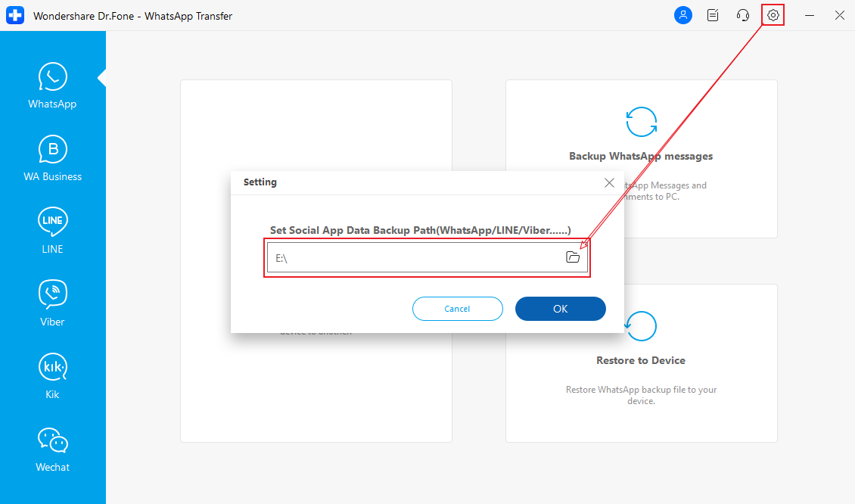
Task: Open the WA Business section
Action: pos(52,150)
